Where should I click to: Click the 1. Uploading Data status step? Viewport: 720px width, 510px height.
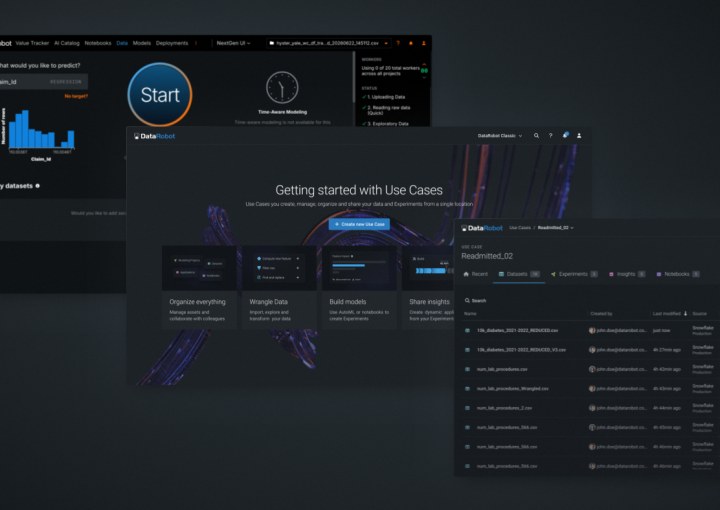click(386, 97)
